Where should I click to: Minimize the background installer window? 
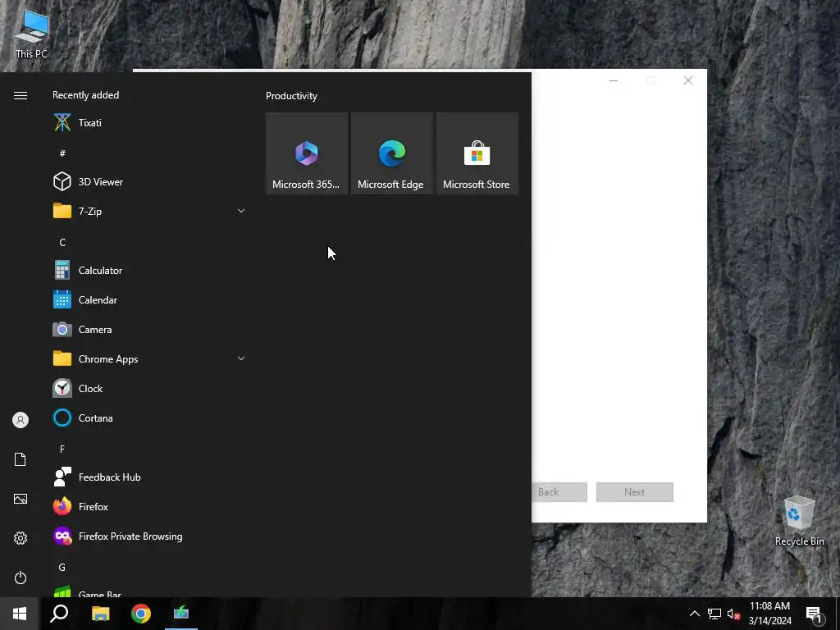coord(614,81)
